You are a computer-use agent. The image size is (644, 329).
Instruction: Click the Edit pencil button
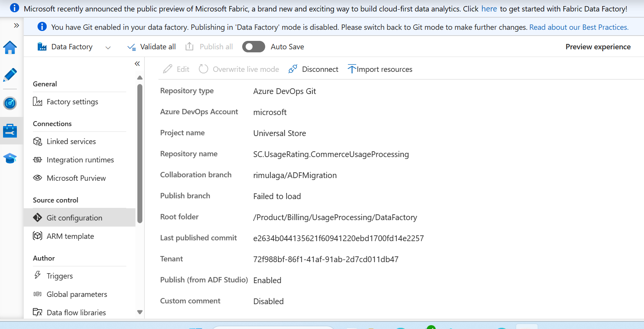pos(176,69)
